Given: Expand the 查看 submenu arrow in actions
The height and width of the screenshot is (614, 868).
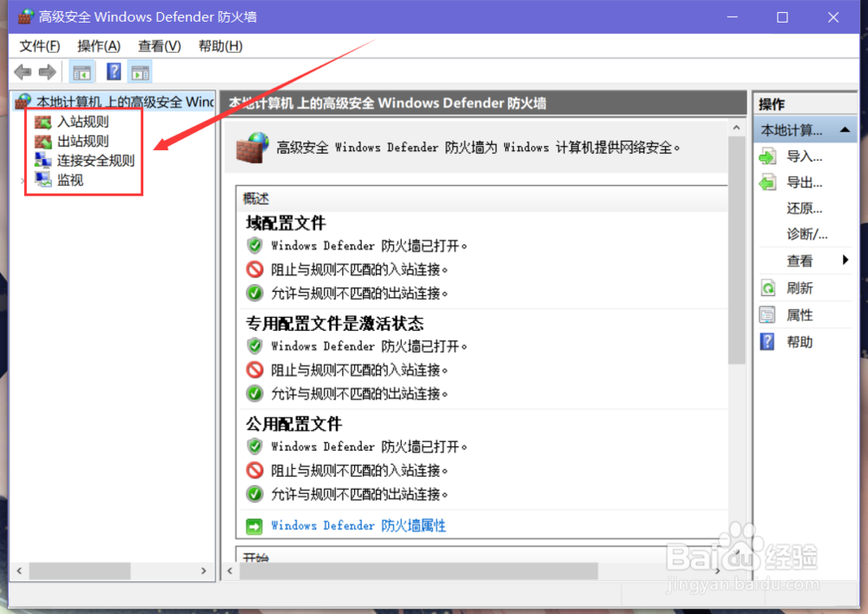Looking at the screenshot, I should 845,261.
